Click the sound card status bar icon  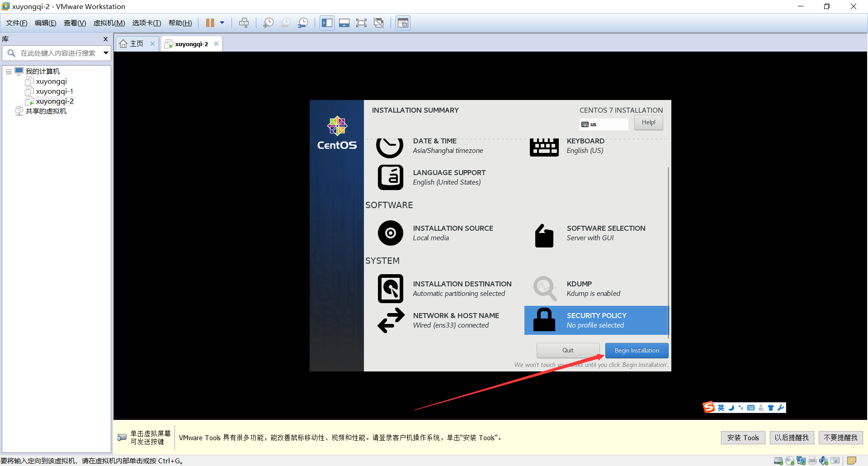824,461
